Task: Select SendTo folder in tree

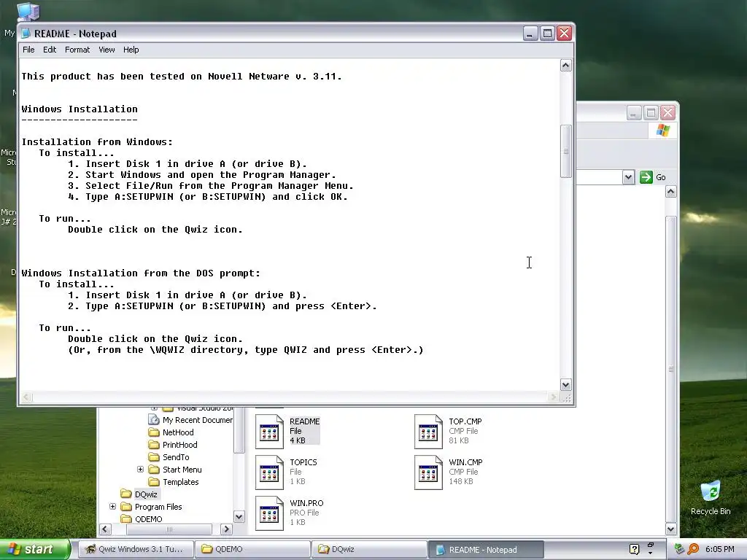Action: pos(176,457)
